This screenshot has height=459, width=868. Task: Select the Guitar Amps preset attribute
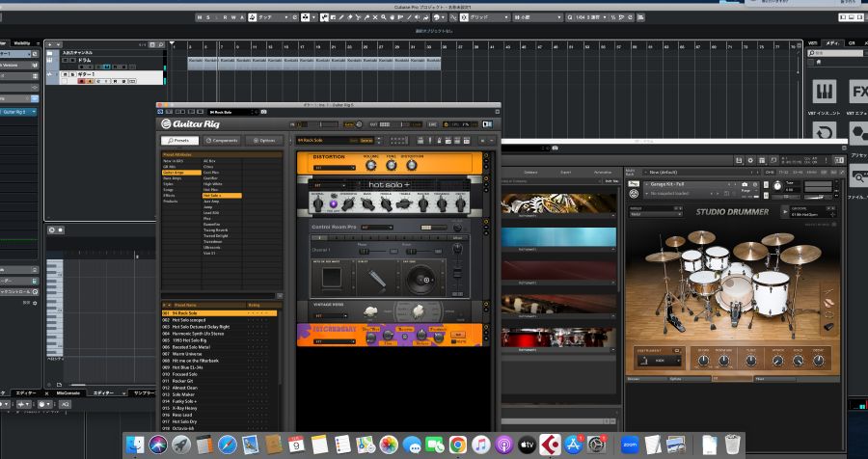(174, 172)
